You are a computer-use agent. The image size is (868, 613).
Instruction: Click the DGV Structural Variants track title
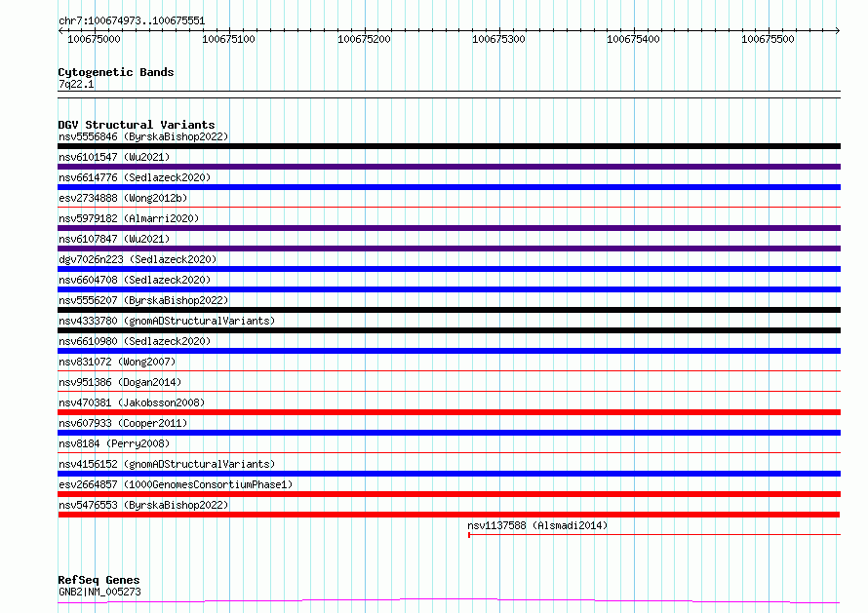point(137,125)
